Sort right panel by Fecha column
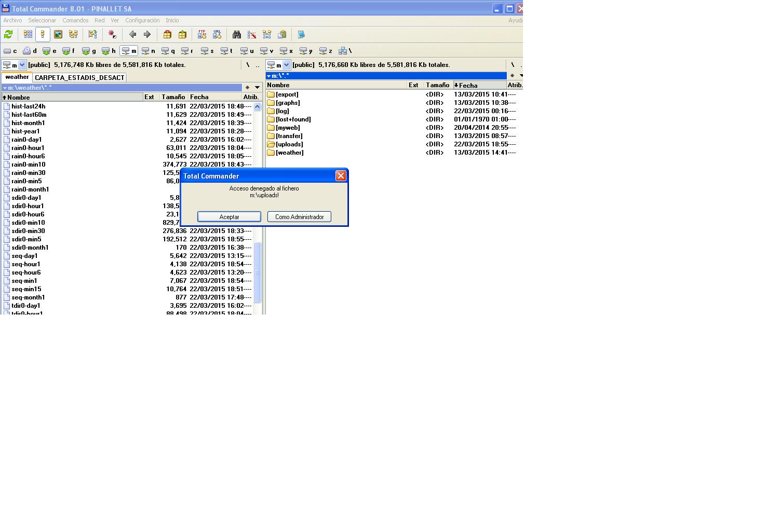 (480, 85)
